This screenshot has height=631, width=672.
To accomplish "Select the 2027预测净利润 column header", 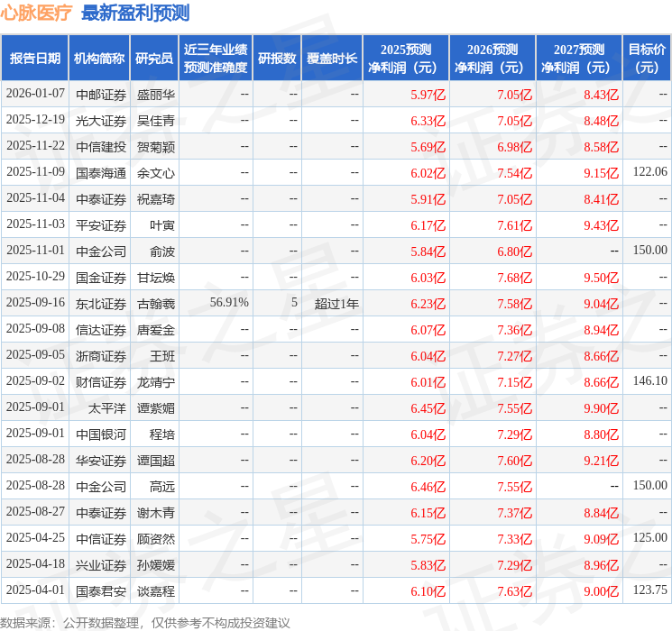I will tap(579, 59).
